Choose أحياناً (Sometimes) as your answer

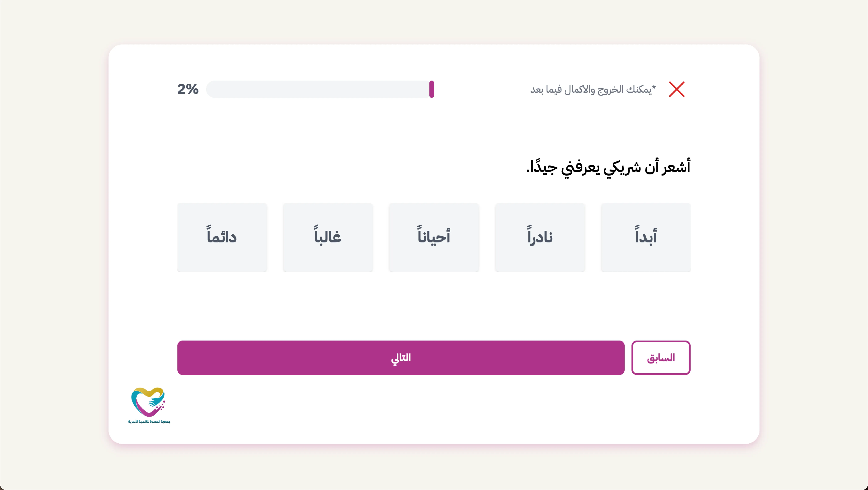[x=434, y=237]
